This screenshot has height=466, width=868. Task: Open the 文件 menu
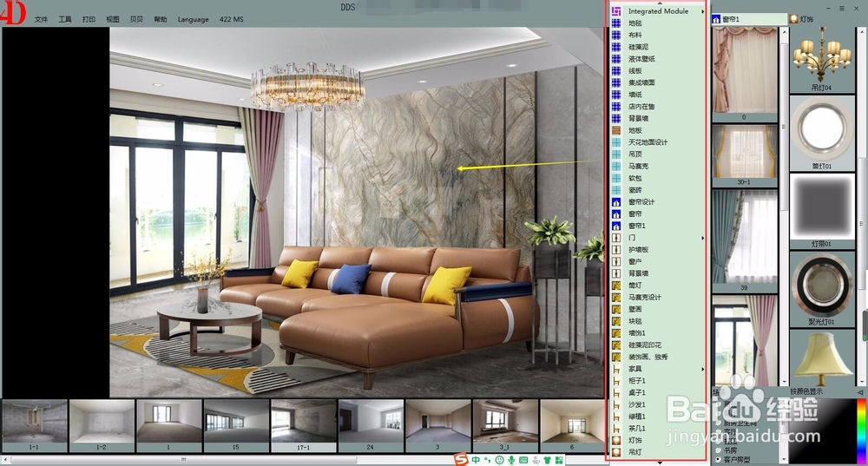coord(41,19)
